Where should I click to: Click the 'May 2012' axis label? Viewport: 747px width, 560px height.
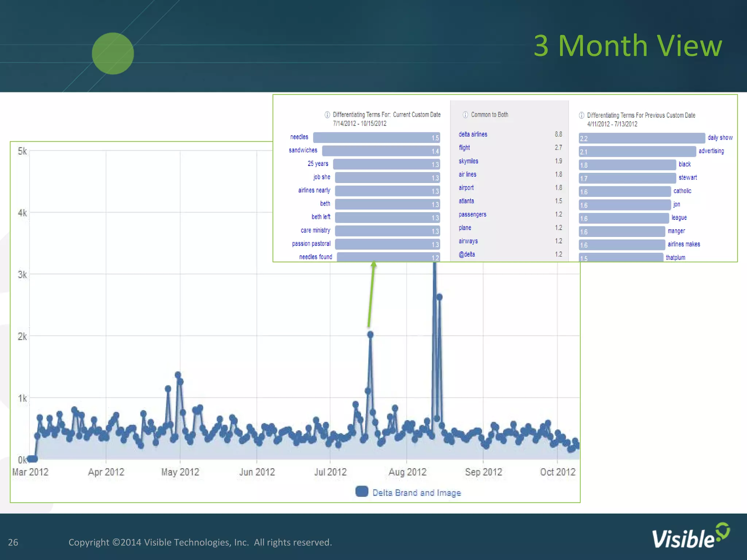[180, 472]
